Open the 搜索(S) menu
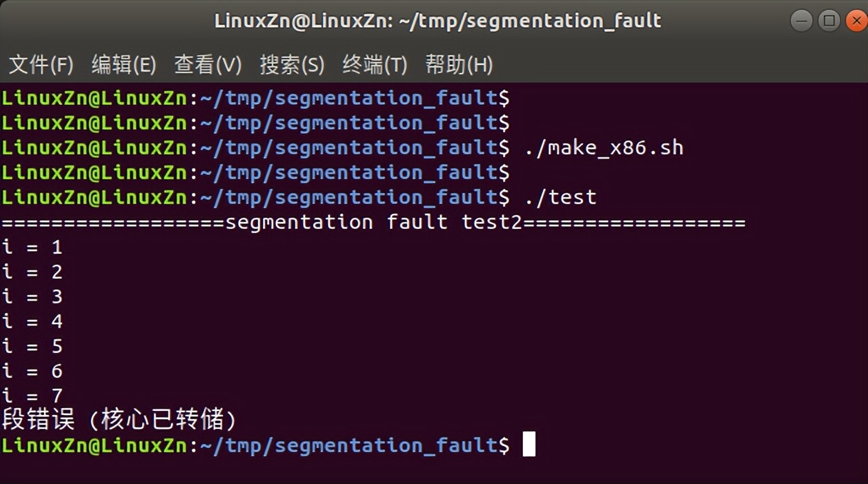868x484 pixels. (x=291, y=65)
